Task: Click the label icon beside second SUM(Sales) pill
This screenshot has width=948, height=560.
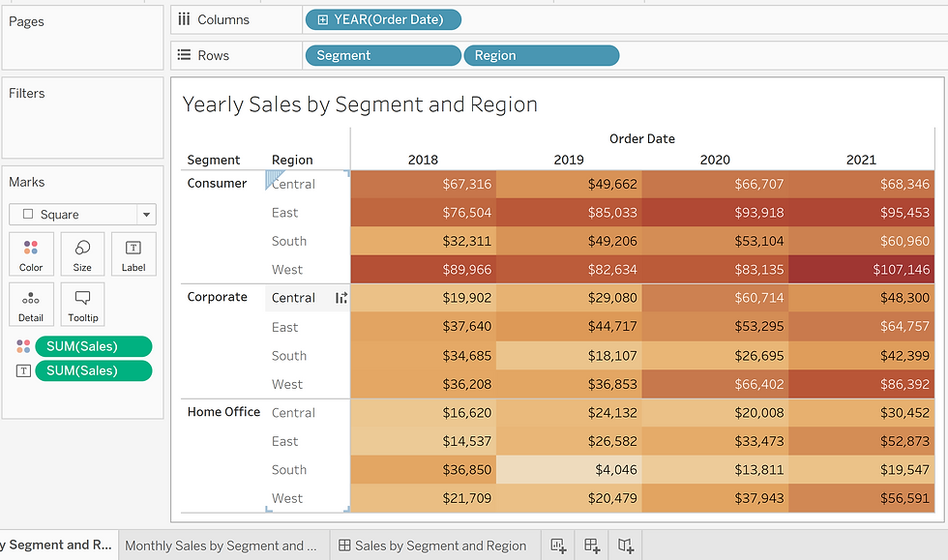Action: pos(23,370)
